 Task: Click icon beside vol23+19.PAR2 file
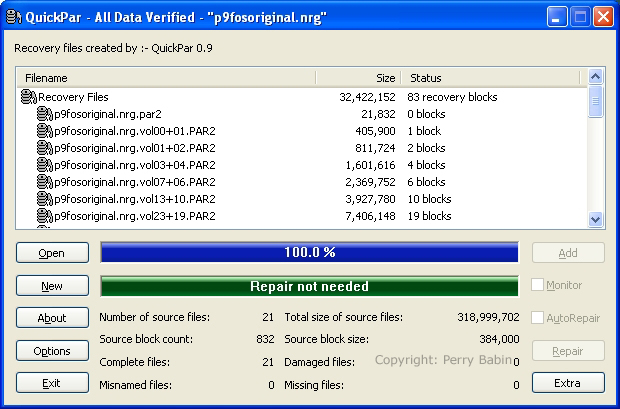click(x=45, y=216)
